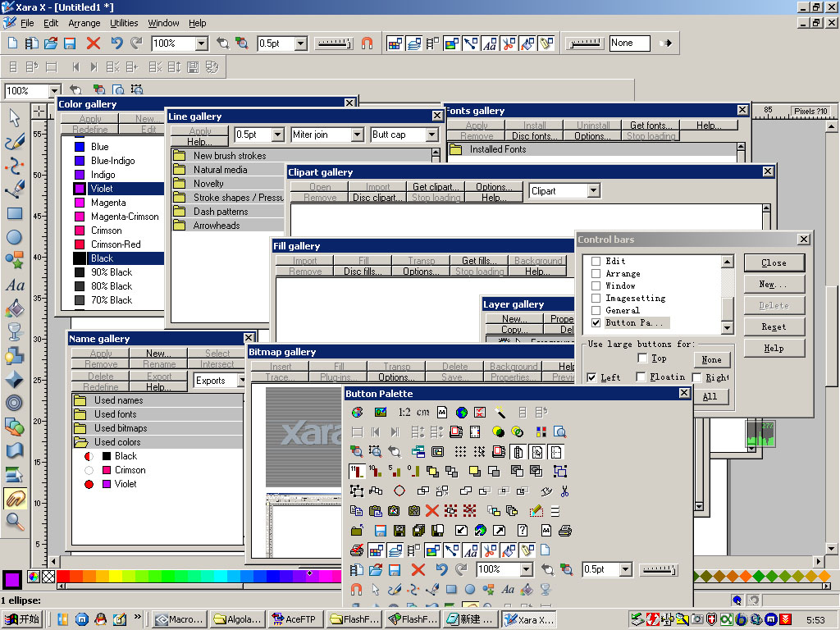840x630 pixels.
Task: Click Get fills... in Fill gallery
Action: 479,260
